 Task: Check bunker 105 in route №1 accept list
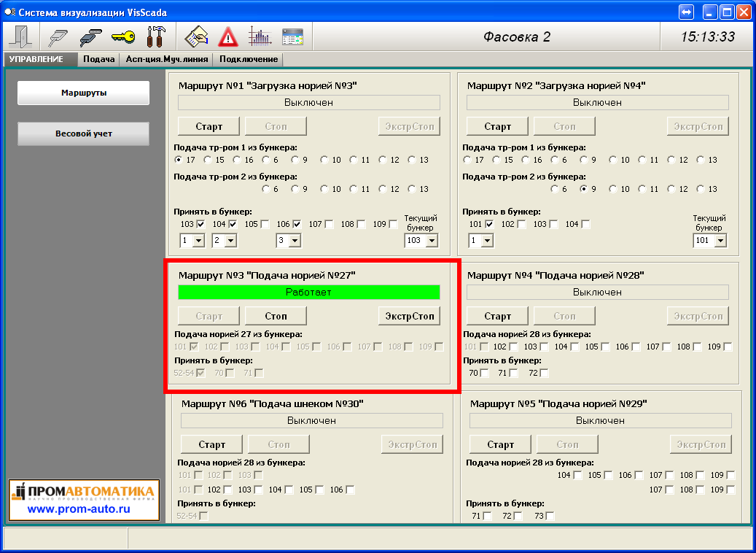click(265, 224)
